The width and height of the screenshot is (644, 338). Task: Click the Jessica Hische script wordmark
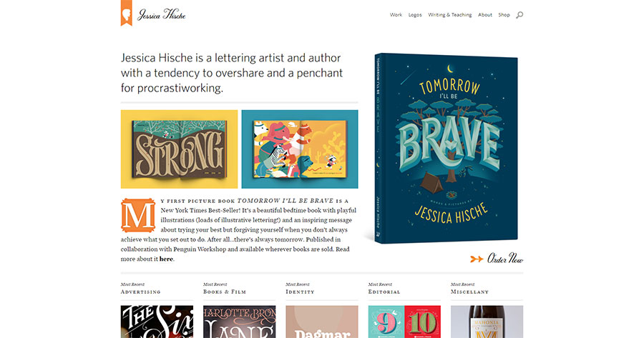162,15
